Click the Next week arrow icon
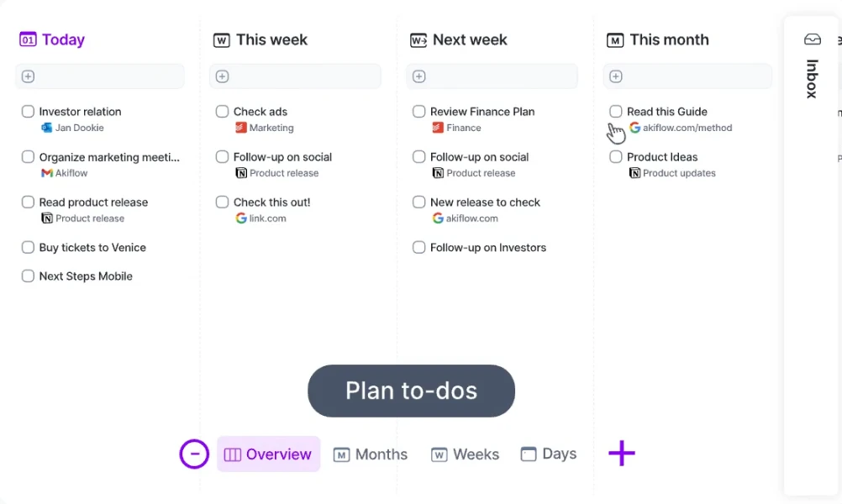Screen dimensions: 842x504 click(x=418, y=39)
